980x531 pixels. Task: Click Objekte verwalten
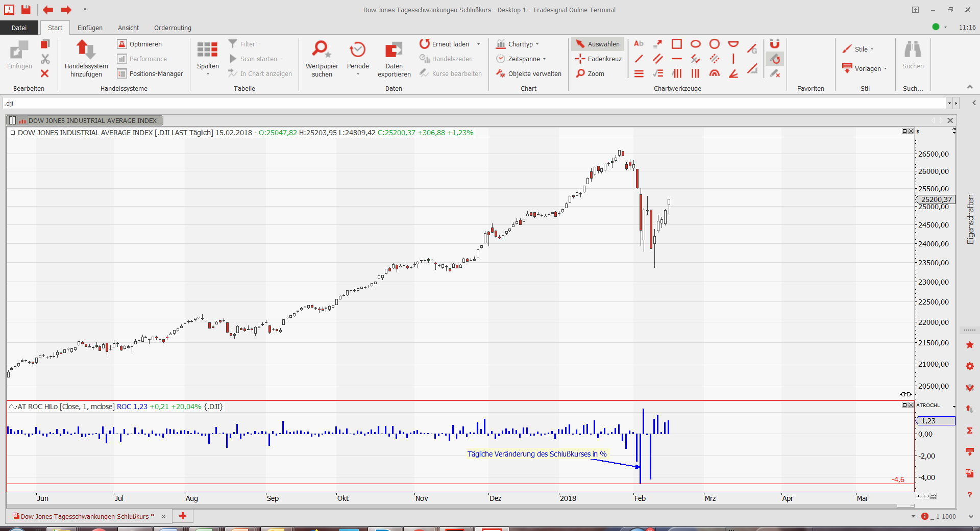point(529,74)
